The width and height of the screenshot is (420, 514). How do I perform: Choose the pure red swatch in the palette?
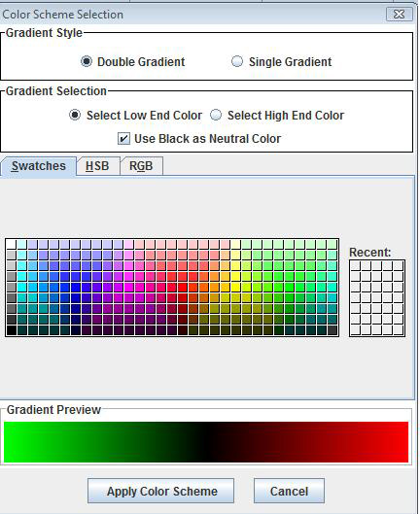(x=182, y=288)
